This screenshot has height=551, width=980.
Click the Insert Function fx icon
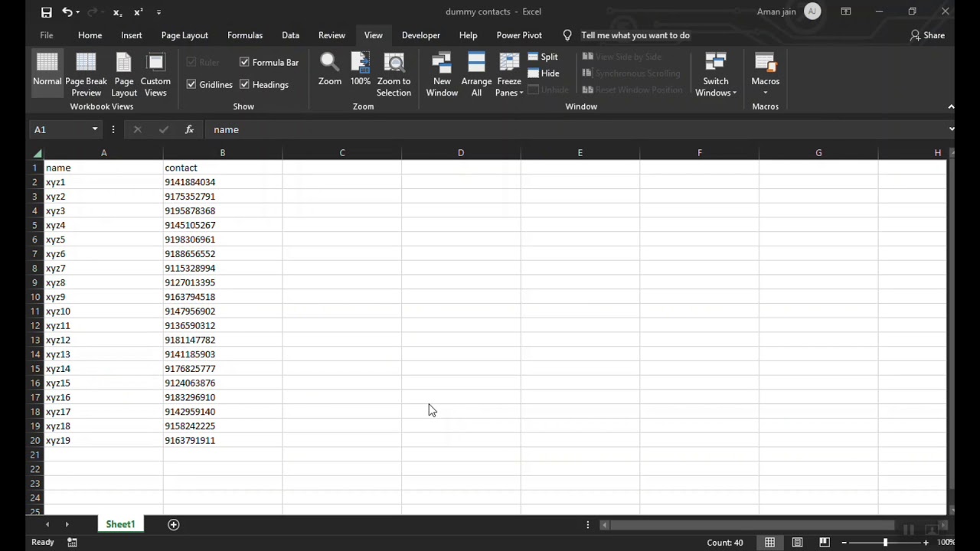(x=189, y=129)
